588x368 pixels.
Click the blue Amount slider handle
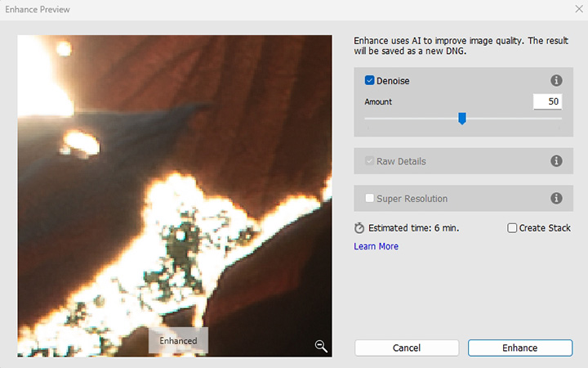click(462, 119)
